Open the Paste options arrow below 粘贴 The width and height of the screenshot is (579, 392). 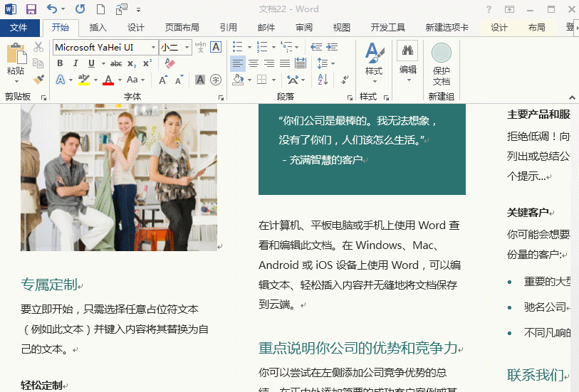[16, 82]
